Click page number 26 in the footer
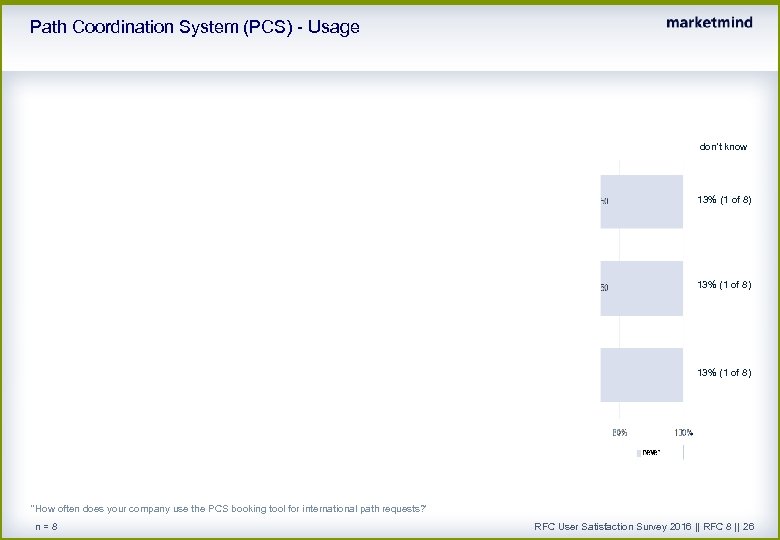This screenshot has width=780, height=540. tap(748, 527)
